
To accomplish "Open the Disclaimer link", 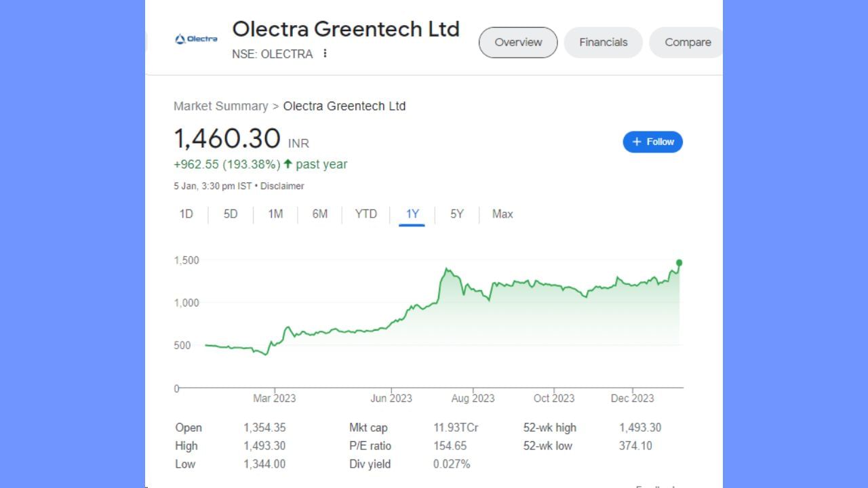I will click(282, 186).
